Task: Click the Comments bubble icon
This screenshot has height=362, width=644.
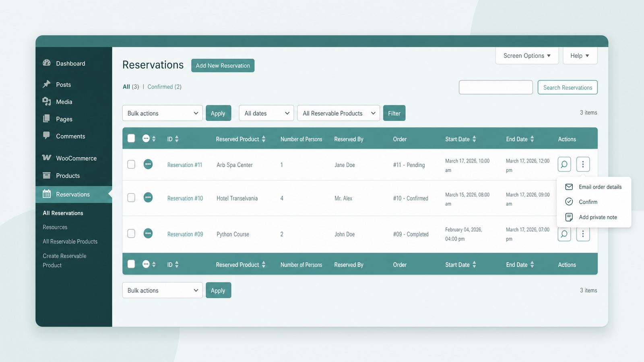Action: (x=47, y=136)
